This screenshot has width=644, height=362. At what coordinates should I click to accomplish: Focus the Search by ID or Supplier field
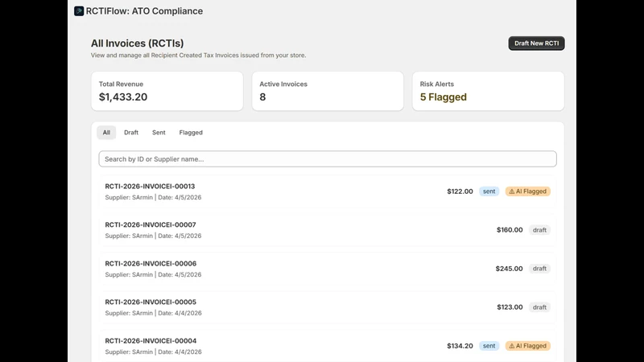[328, 158]
